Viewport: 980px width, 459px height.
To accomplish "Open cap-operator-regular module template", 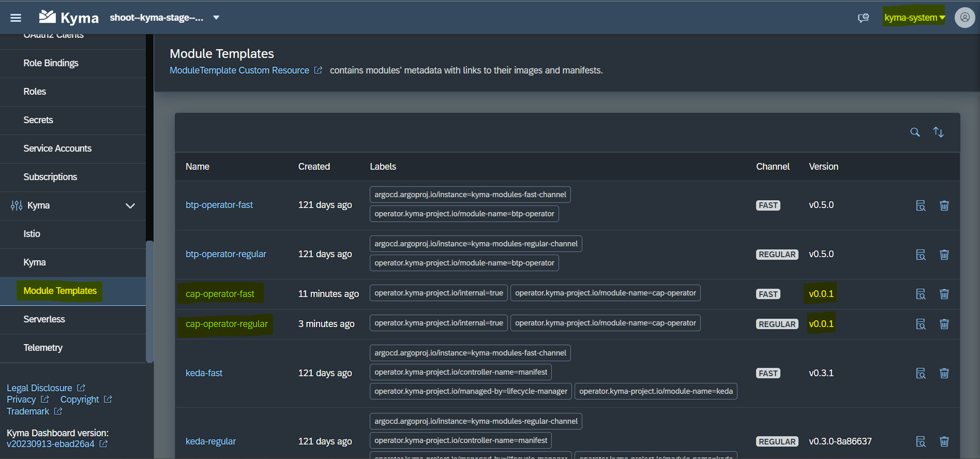I will (x=227, y=324).
